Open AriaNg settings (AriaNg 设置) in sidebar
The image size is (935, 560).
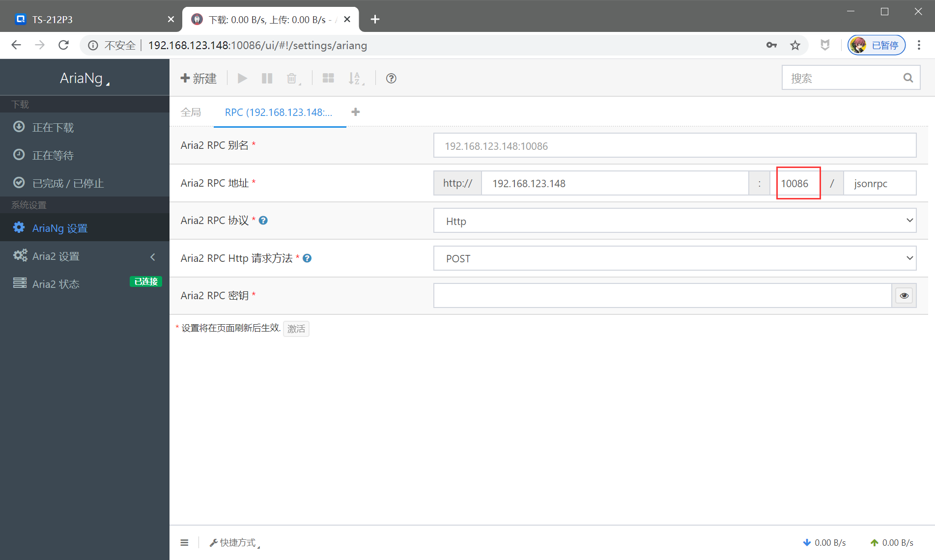[85, 227]
